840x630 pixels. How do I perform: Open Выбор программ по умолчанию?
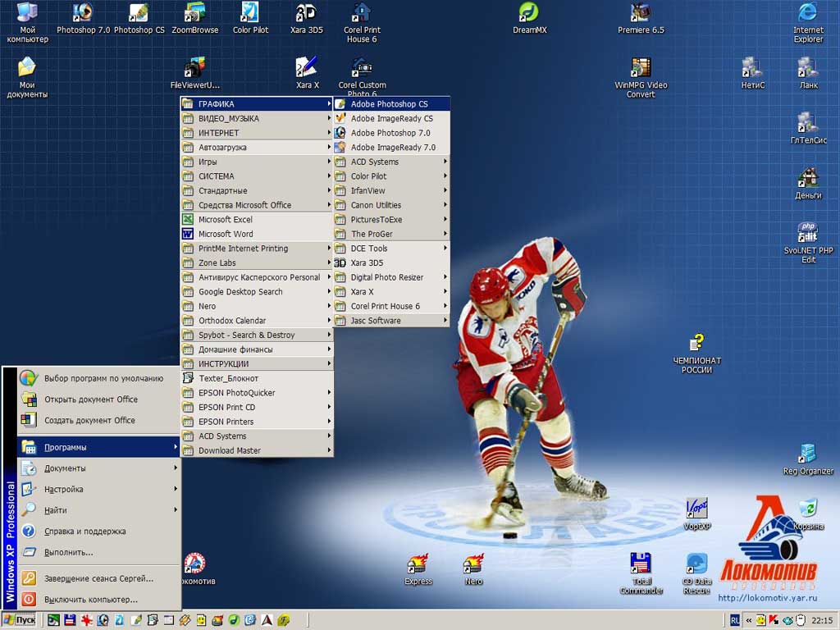[99, 378]
